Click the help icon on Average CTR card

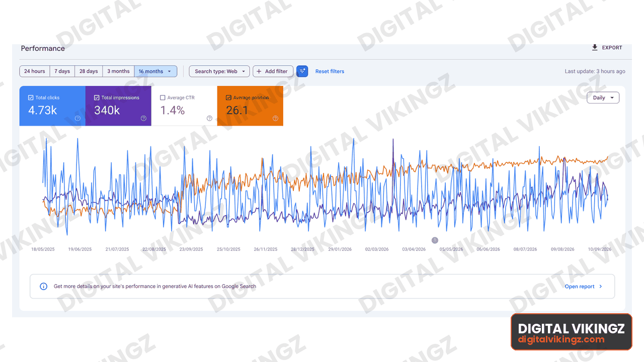[209, 119]
